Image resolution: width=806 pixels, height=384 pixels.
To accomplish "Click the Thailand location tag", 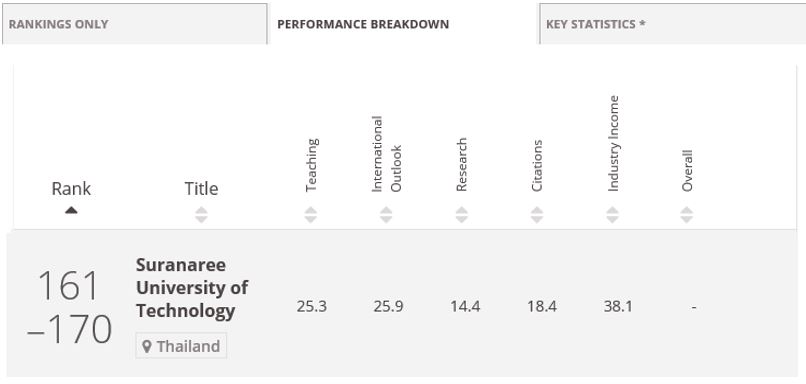I will coord(181,346).
